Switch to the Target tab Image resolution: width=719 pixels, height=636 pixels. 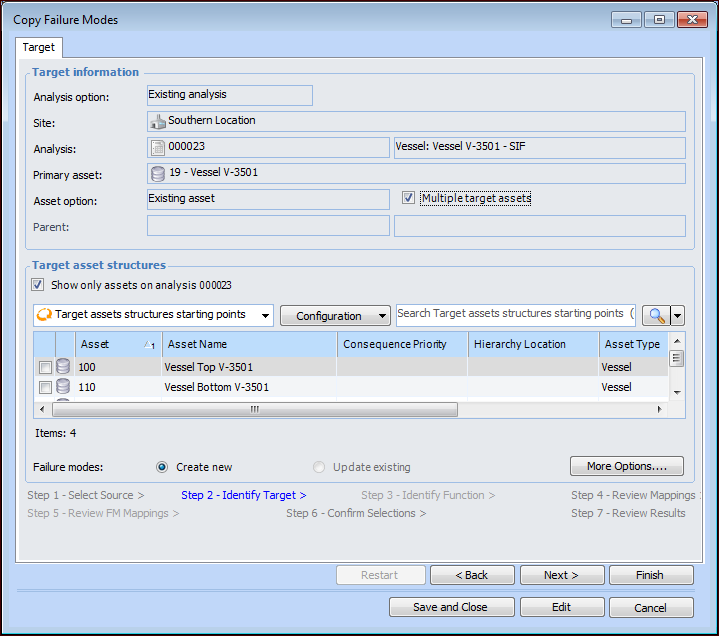(39, 47)
